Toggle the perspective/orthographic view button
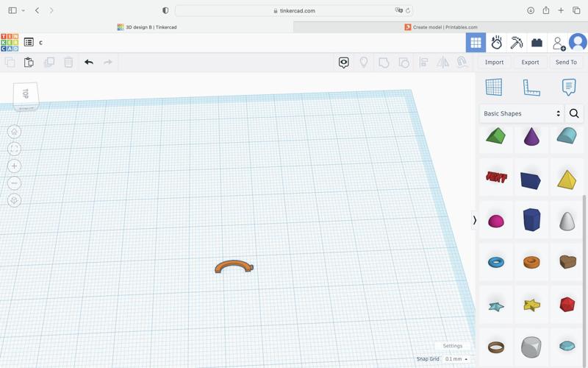The image size is (588, 368). 14,200
